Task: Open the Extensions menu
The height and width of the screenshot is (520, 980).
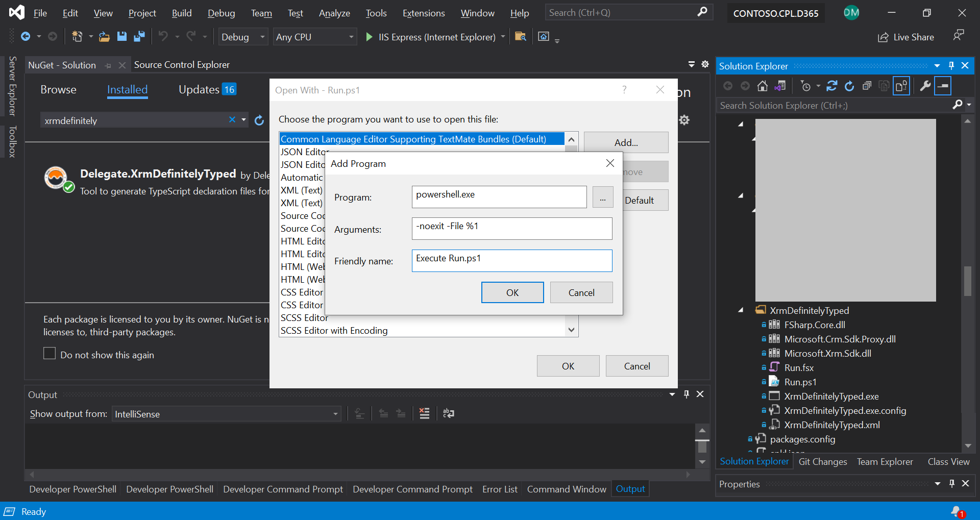Action: point(423,13)
